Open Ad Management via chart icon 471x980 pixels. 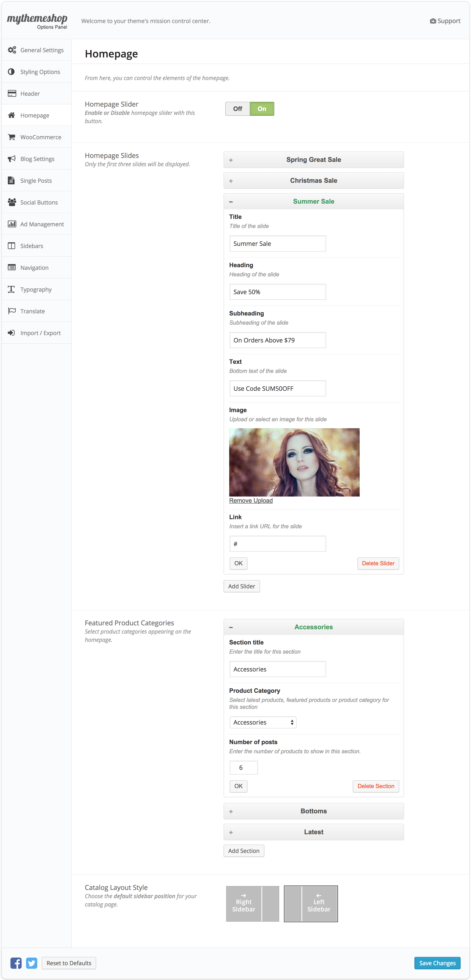click(x=11, y=224)
